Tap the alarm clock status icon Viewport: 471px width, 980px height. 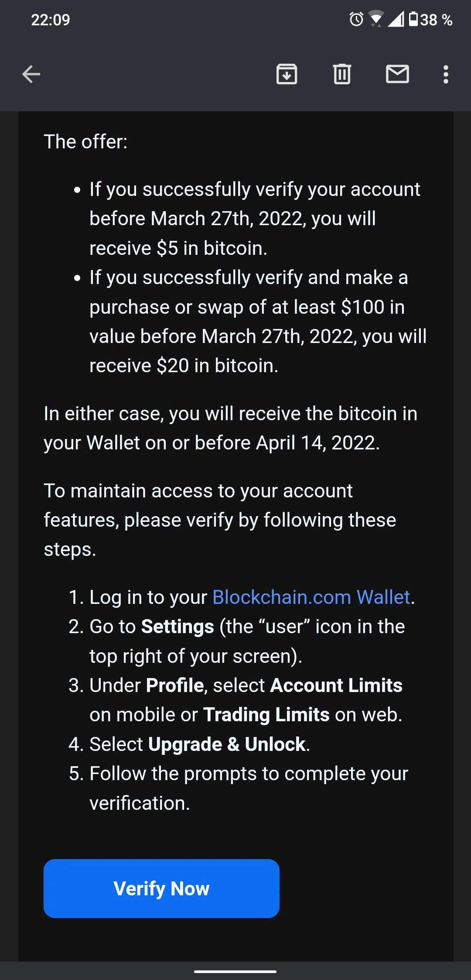356,19
